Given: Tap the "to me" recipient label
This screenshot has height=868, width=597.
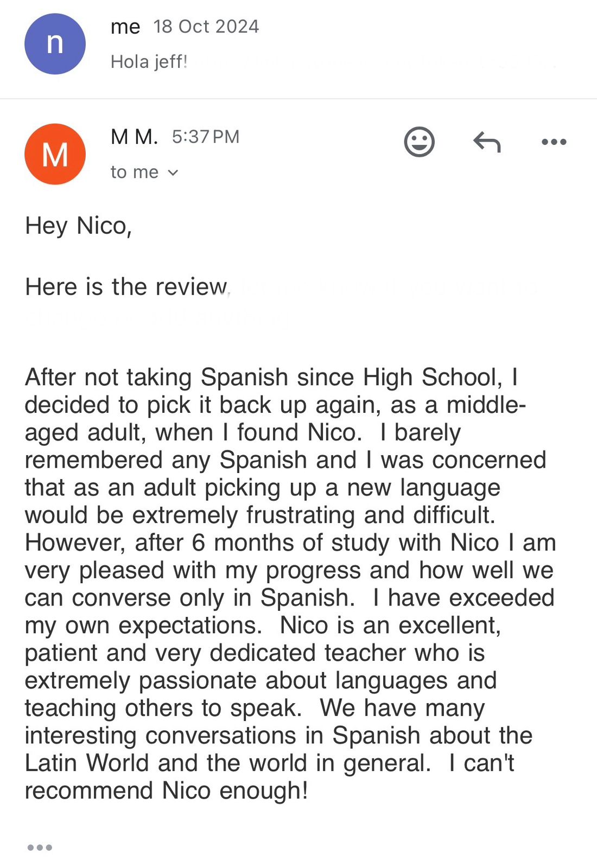Looking at the screenshot, I should pos(134,172).
